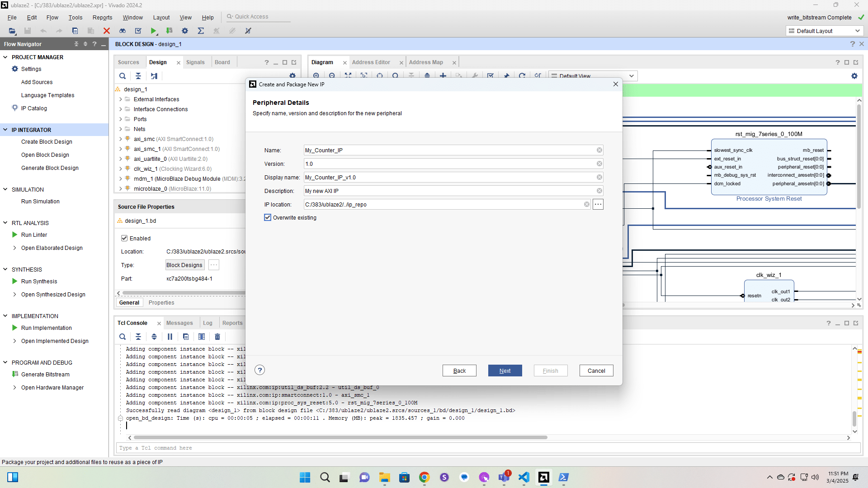The height and width of the screenshot is (488, 868).
Task: Clear Tcl Console with the trash icon
Action: 217,337
